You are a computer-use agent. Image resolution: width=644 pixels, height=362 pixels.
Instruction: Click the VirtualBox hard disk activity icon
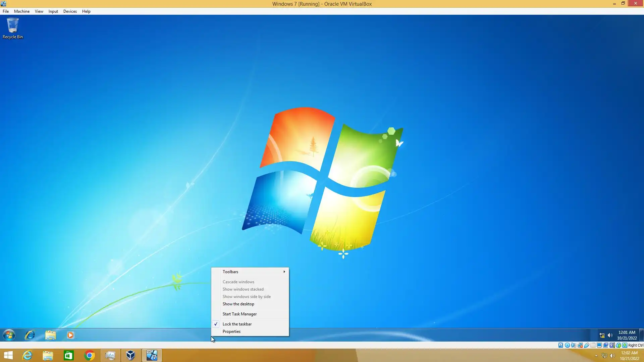pyautogui.click(x=560, y=345)
